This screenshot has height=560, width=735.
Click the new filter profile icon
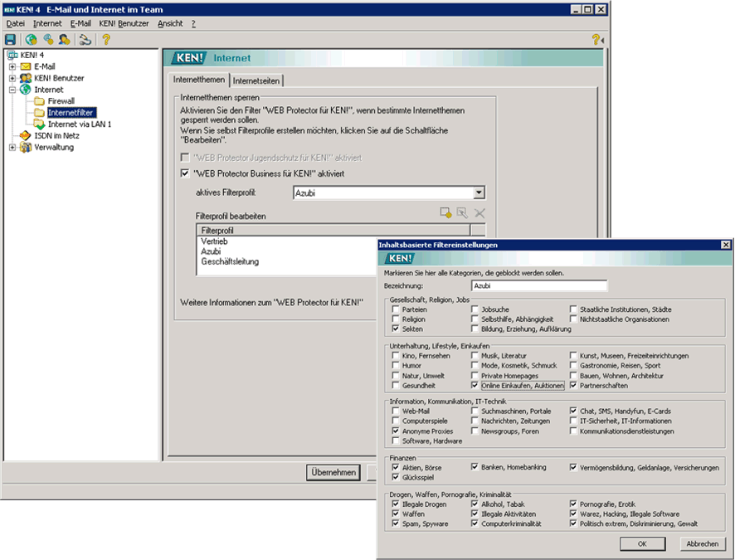445,213
